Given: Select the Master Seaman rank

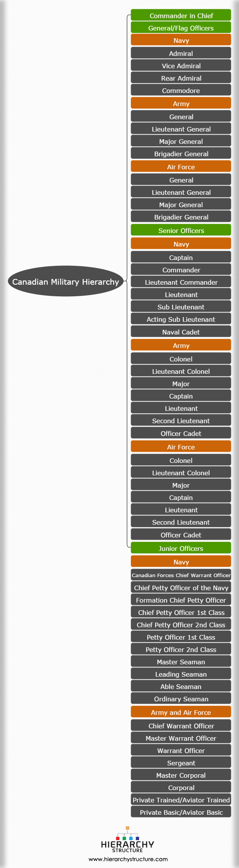Looking at the screenshot, I should [x=181, y=662].
